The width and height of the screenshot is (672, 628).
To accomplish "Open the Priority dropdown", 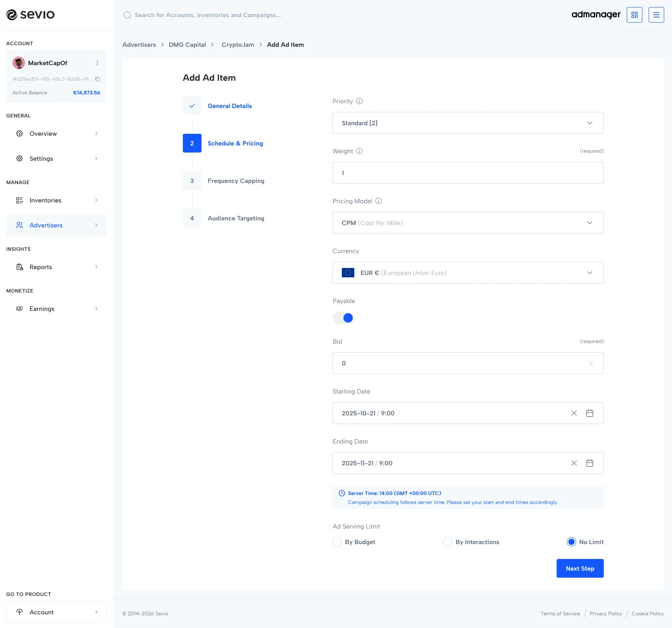I will (x=468, y=123).
